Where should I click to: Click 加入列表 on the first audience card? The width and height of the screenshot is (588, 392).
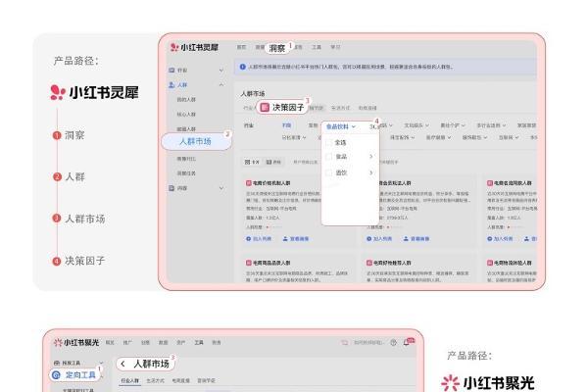(x=260, y=237)
